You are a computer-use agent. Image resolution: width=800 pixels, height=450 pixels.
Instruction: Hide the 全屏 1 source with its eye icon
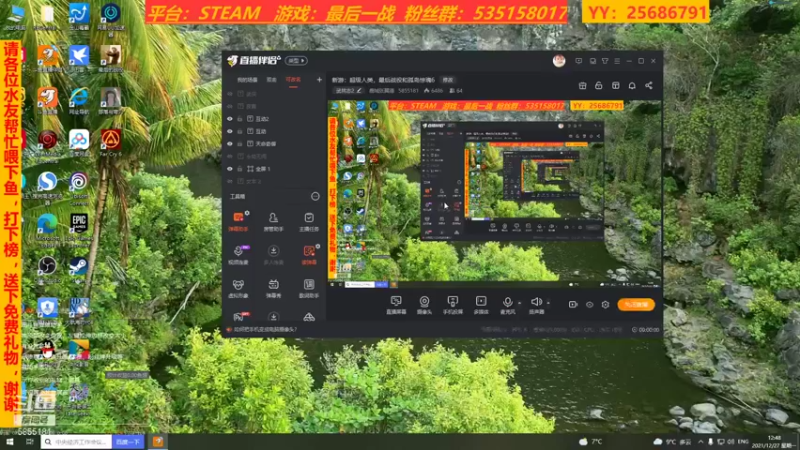(230, 169)
